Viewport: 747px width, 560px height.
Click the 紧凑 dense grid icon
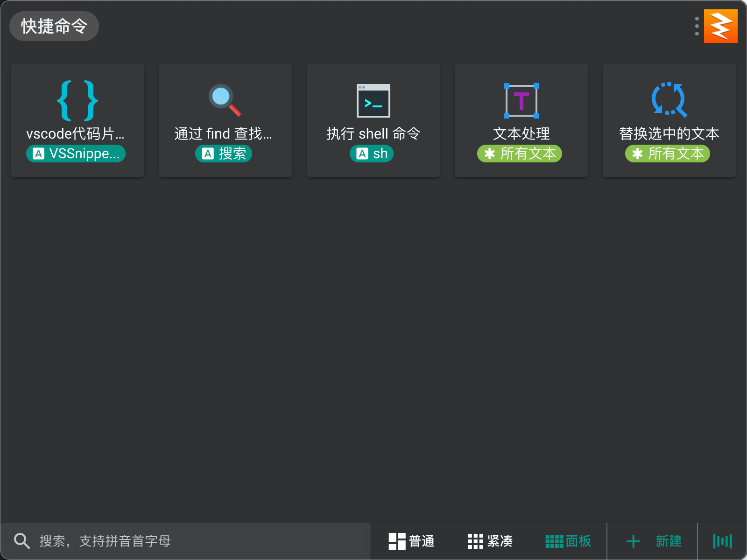coord(475,541)
